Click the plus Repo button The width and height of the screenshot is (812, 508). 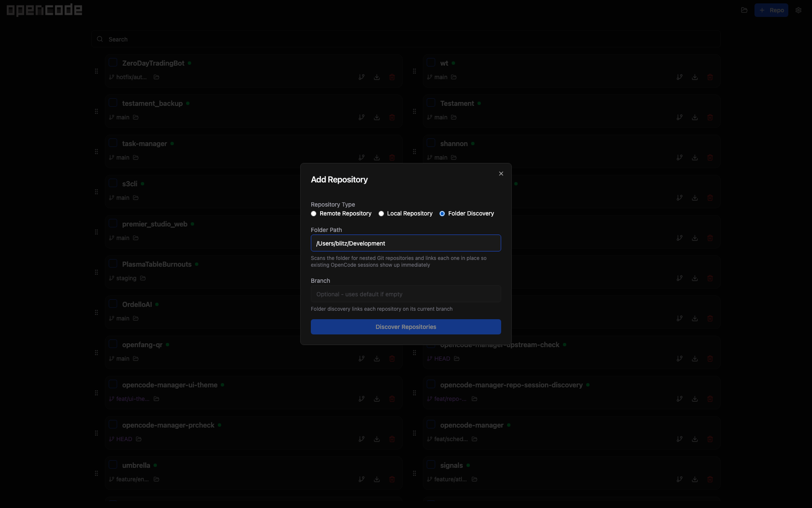pos(771,10)
